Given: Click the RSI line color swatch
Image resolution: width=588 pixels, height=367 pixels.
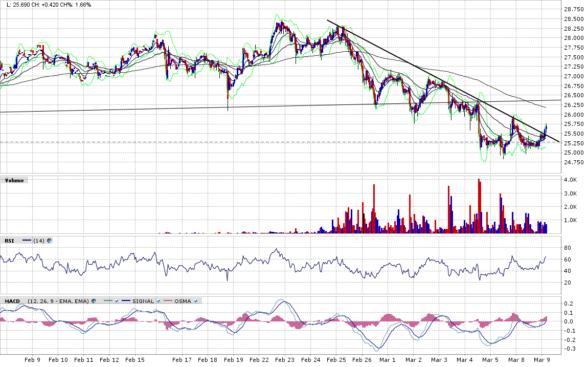Looking at the screenshot, I should pyautogui.click(x=27, y=241).
